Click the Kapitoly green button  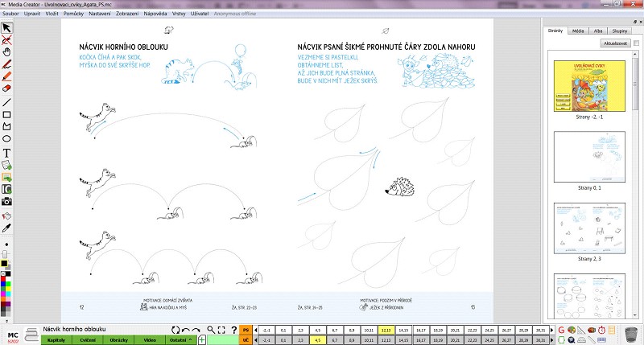(x=56, y=339)
